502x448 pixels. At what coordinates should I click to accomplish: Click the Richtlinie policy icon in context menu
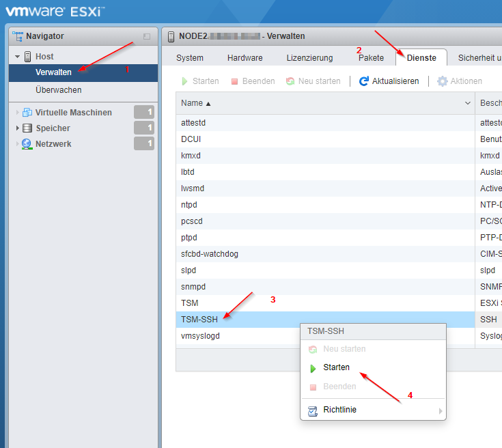tap(313, 411)
